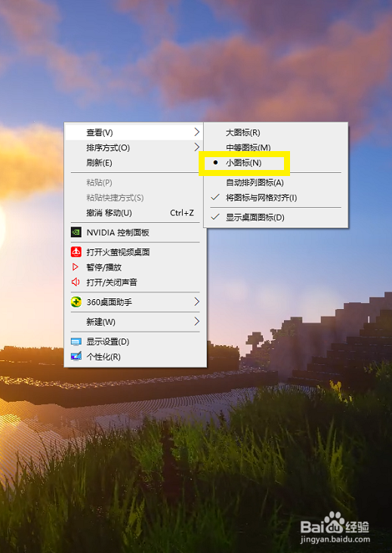Click the 打开/关闭声音 speaker icon
Image resolution: width=392 pixels, height=553 pixels.
pos(76,283)
